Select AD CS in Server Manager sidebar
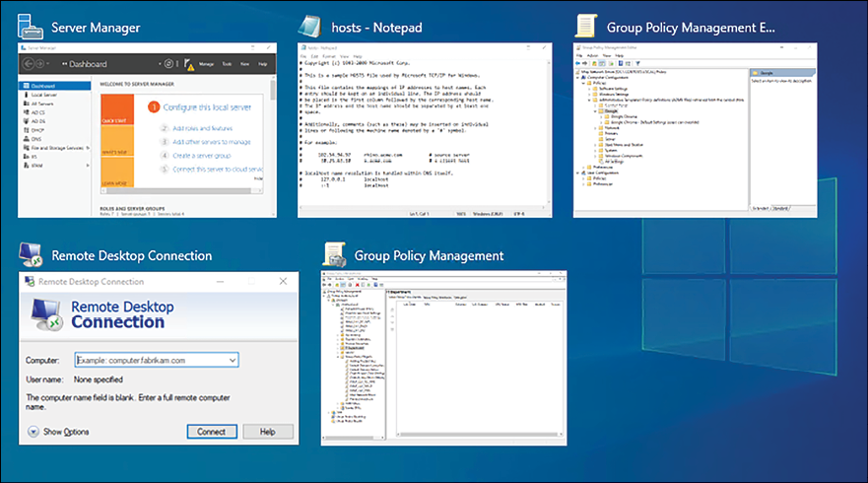This screenshot has height=483, width=868. tap(37, 112)
